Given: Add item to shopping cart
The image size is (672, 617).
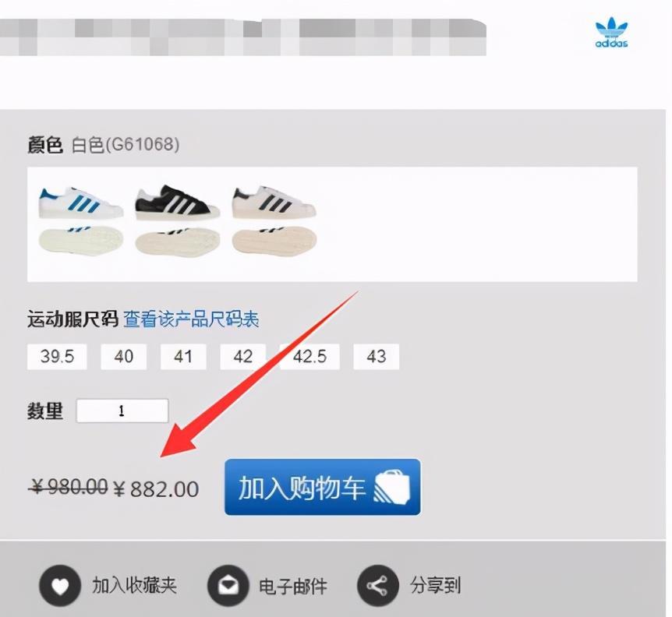Looking at the screenshot, I should 322,487.
